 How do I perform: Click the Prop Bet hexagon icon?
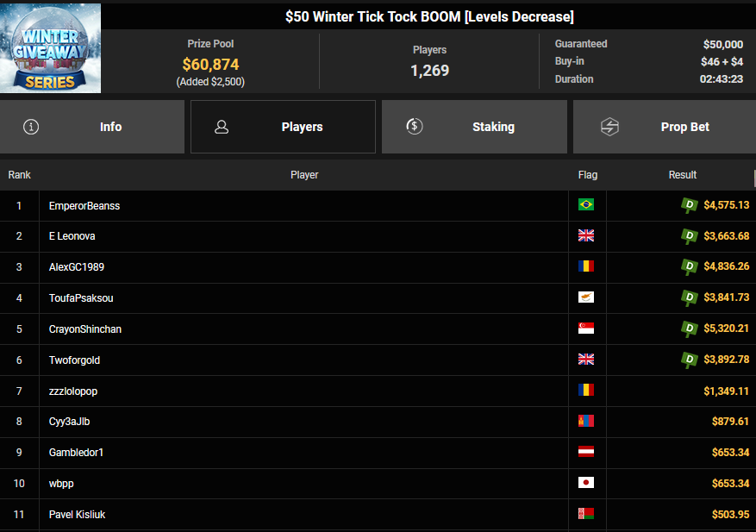[x=609, y=127]
